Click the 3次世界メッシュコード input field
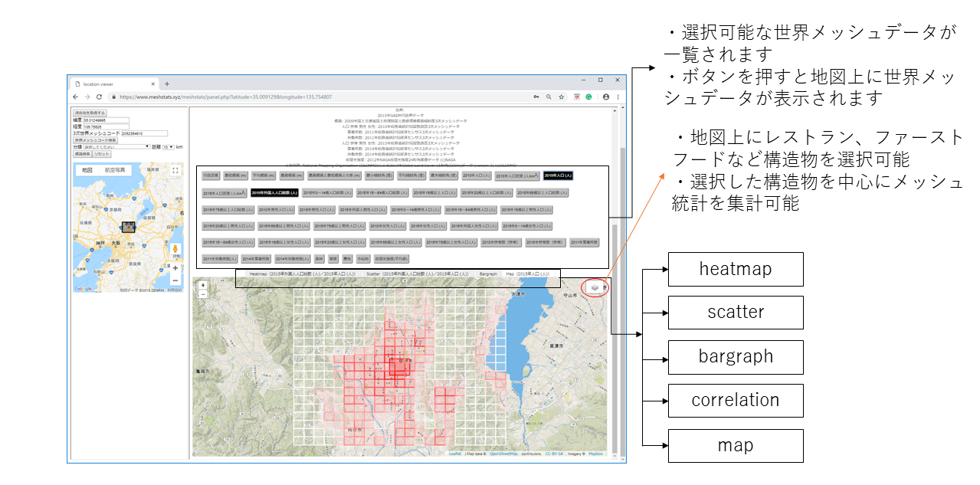 143,133
